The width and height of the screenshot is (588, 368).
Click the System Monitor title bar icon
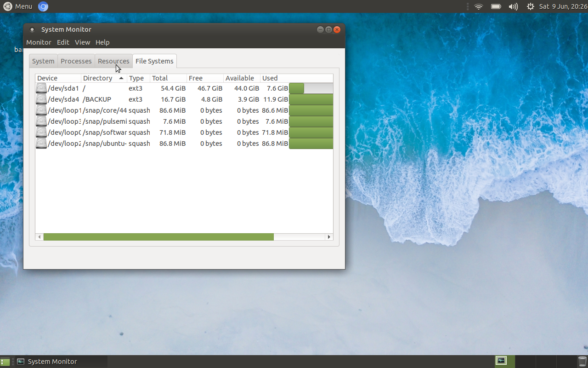pyautogui.click(x=32, y=29)
